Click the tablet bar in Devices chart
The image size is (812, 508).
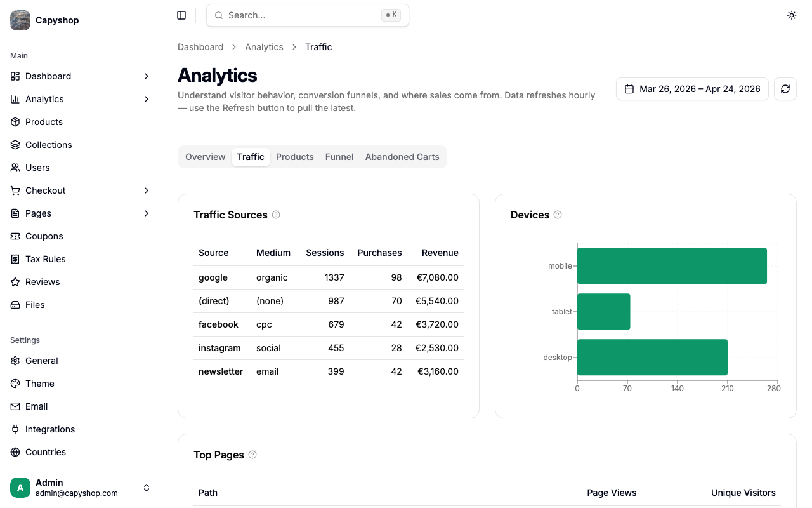click(603, 312)
